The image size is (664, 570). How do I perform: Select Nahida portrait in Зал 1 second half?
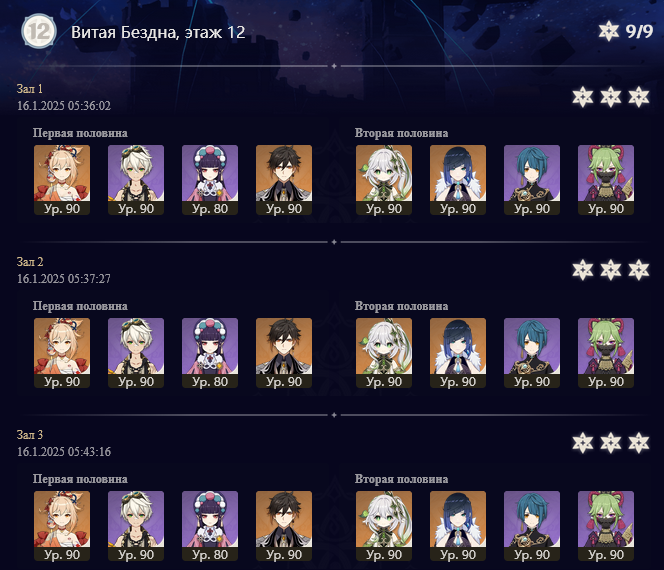(x=384, y=180)
